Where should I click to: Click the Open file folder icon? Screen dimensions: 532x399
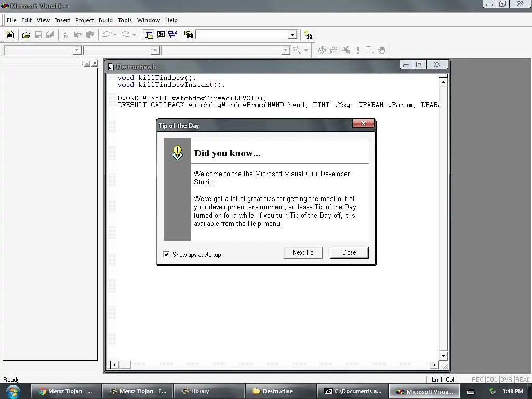click(26, 35)
